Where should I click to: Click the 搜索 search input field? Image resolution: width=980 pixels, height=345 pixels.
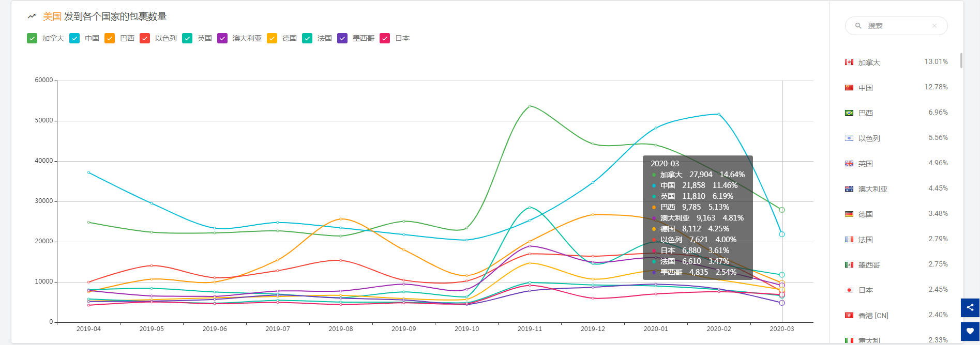click(x=897, y=26)
